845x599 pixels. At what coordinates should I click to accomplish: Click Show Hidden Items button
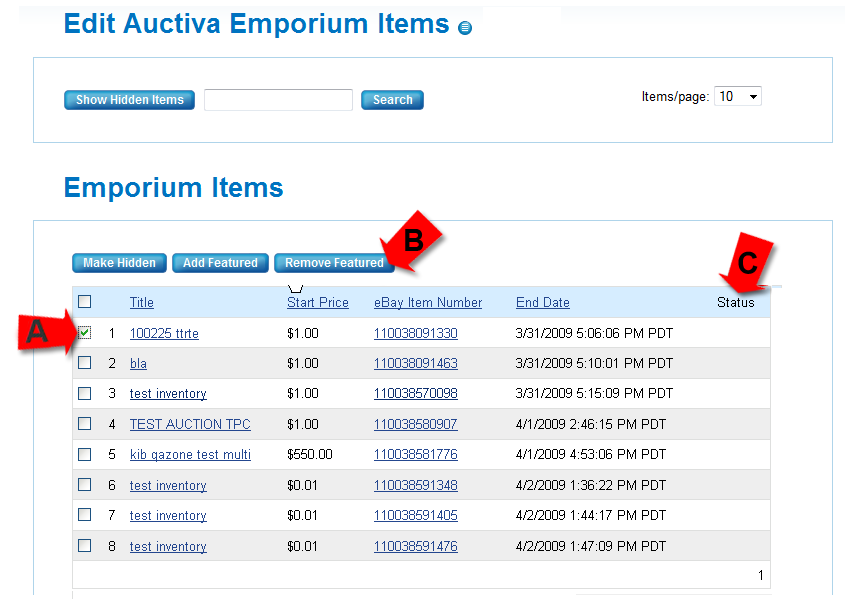(129, 100)
